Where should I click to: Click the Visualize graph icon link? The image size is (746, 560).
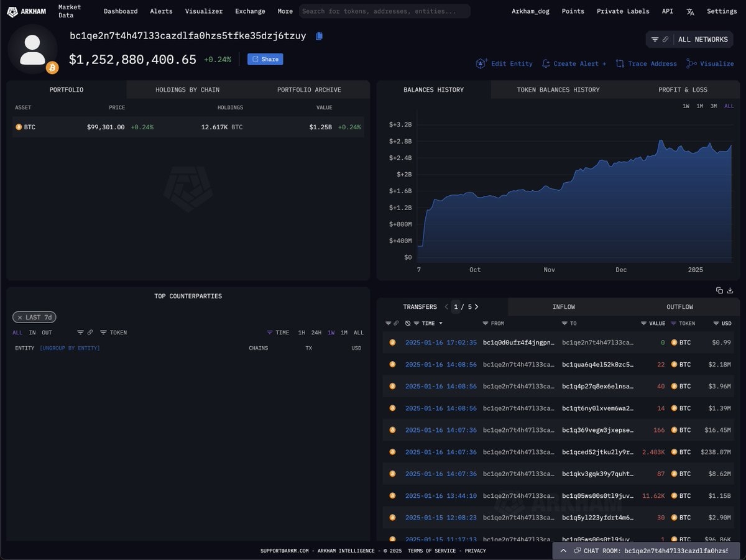(710, 63)
